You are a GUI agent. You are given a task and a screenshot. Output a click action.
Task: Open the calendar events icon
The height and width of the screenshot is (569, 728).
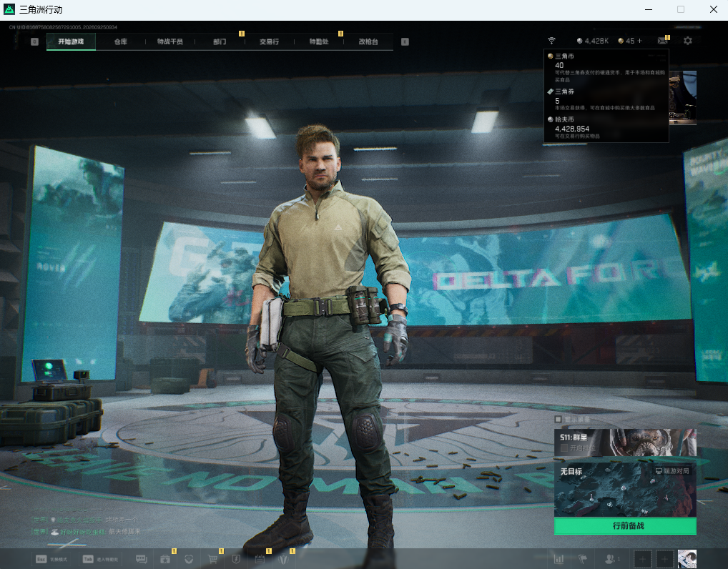(x=260, y=559)
